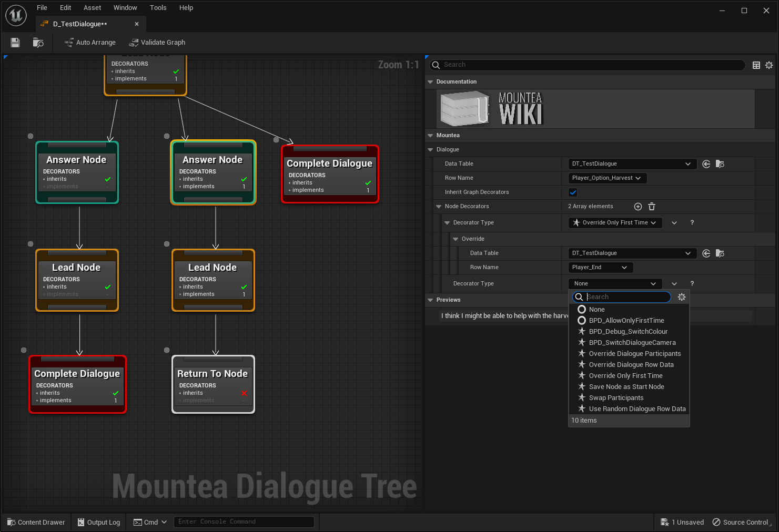Click the gear icon beside the dropdown search
Viewport: 779px width, 532px height.
[682, 297]
